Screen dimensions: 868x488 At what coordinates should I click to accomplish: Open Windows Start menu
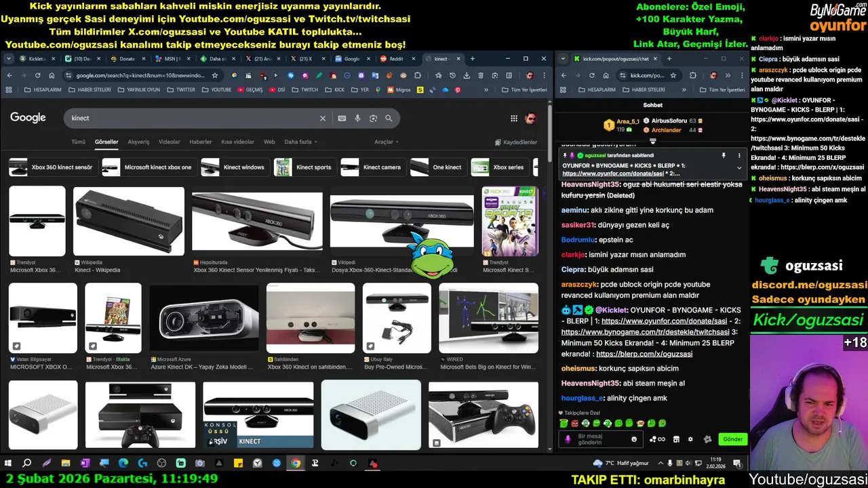click(x=8, y=464)
